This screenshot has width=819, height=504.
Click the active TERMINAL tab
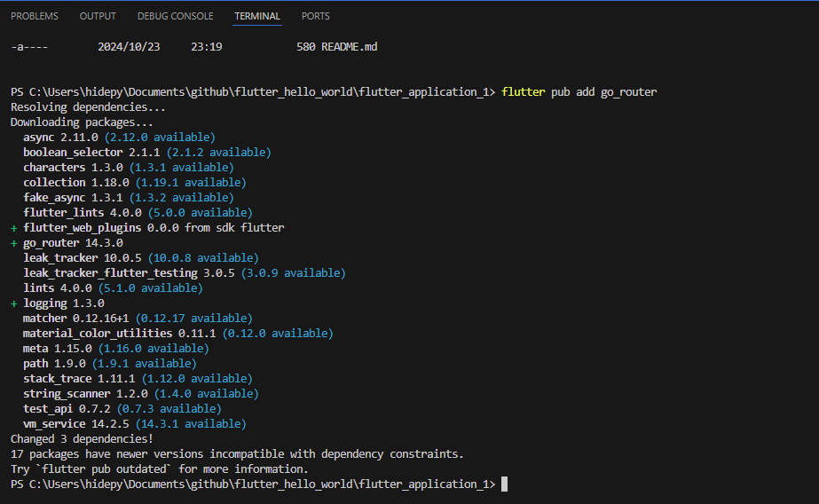coord(257,16)
